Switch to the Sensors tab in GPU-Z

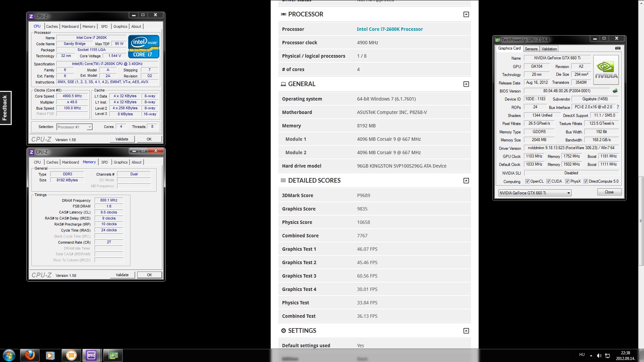(531, 49)
